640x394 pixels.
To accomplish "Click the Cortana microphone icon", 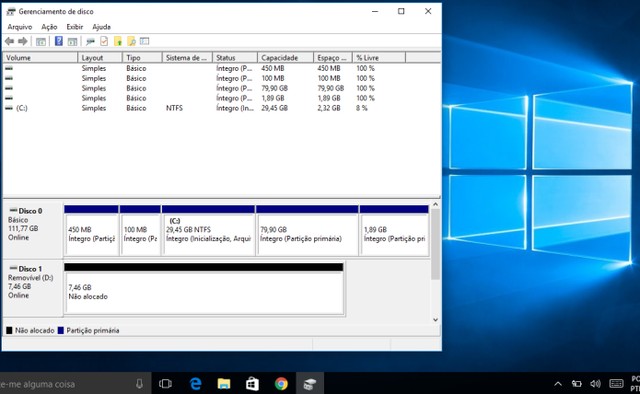I will (139, 384).
